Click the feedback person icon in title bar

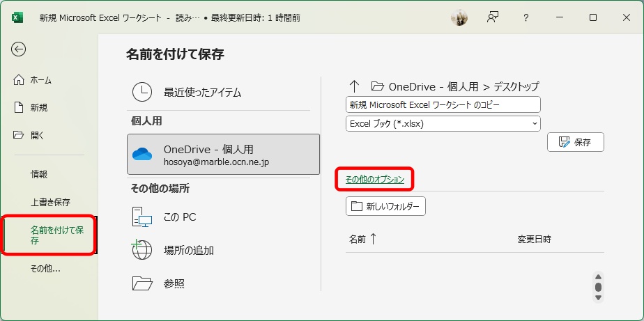click(493, 18)
